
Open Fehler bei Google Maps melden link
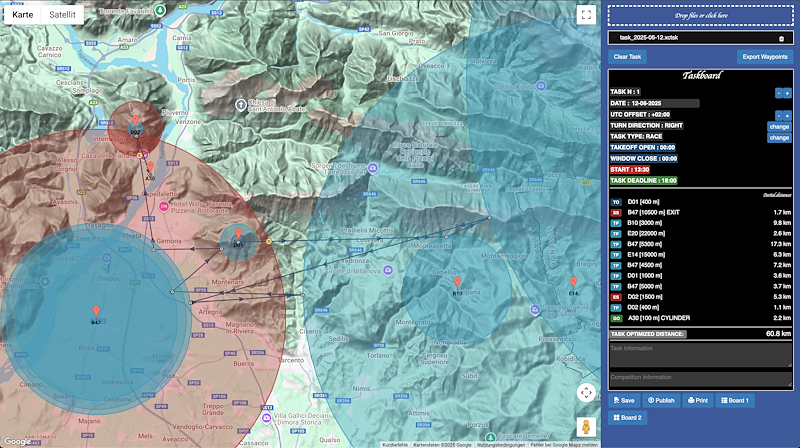[x=564, y=445]
